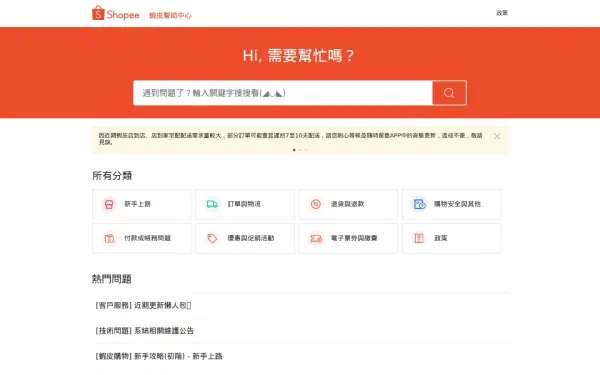Click the Hi, 需要幫忙嗎? hero title

click(x=298, y=56)
